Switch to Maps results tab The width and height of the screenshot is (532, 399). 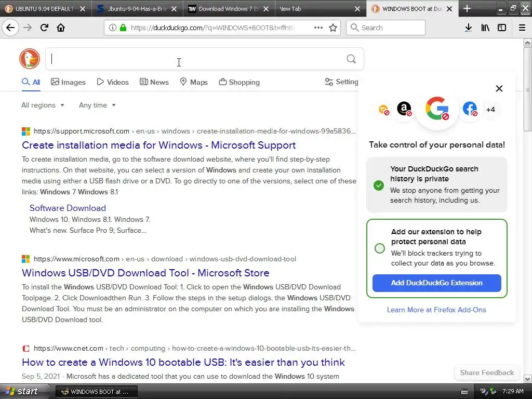[194, 82]
